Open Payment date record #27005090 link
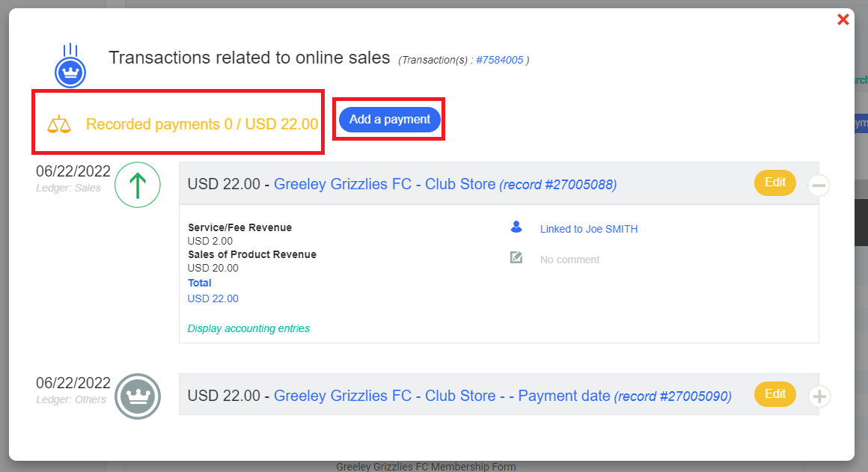 [x=502, y=396]
